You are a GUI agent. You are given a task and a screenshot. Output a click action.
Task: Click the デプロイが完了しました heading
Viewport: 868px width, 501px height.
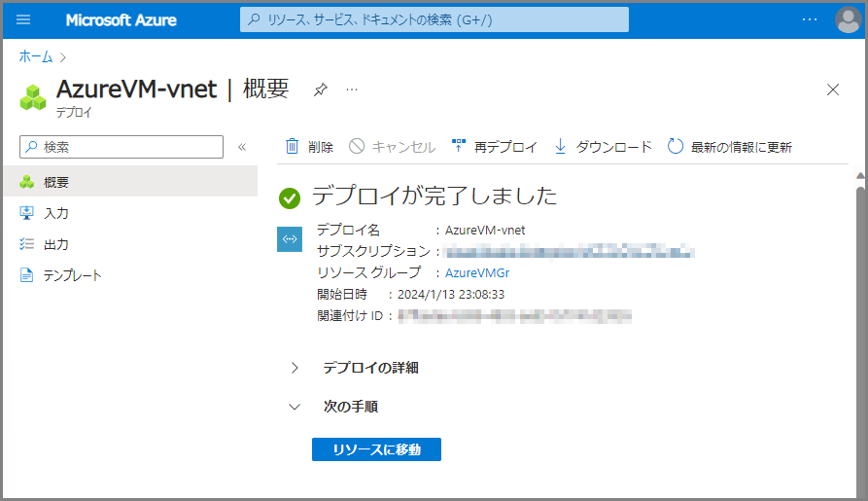[x=434, y=197]
